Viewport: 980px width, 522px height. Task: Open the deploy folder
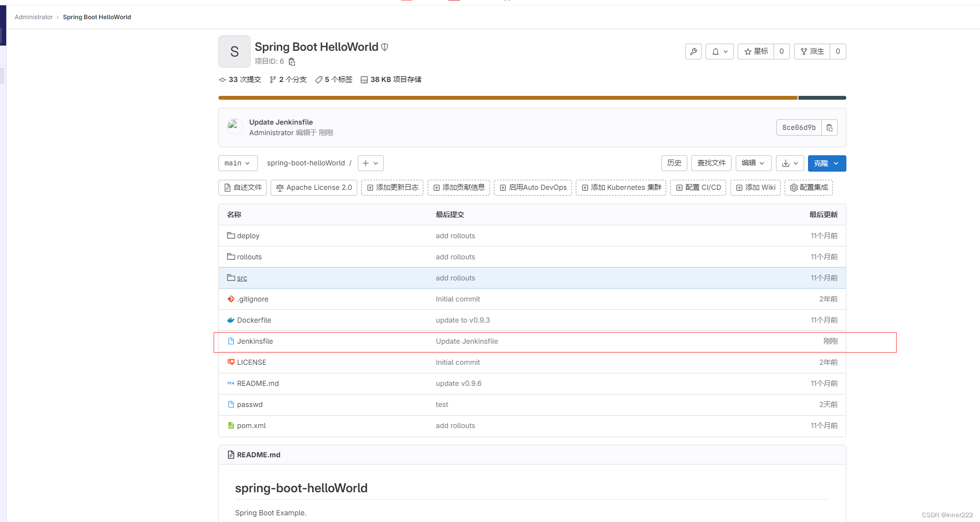[248, 236]
